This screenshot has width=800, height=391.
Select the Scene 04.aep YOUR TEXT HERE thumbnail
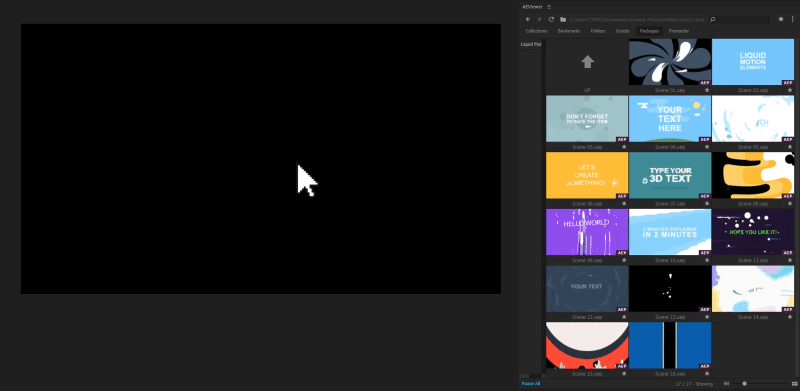[670, 119]
